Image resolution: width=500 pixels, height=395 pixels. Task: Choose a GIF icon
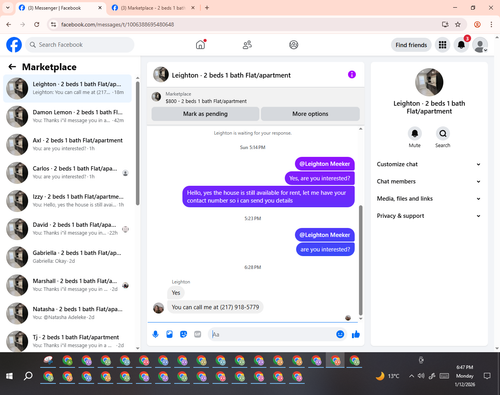coord(198,334)
